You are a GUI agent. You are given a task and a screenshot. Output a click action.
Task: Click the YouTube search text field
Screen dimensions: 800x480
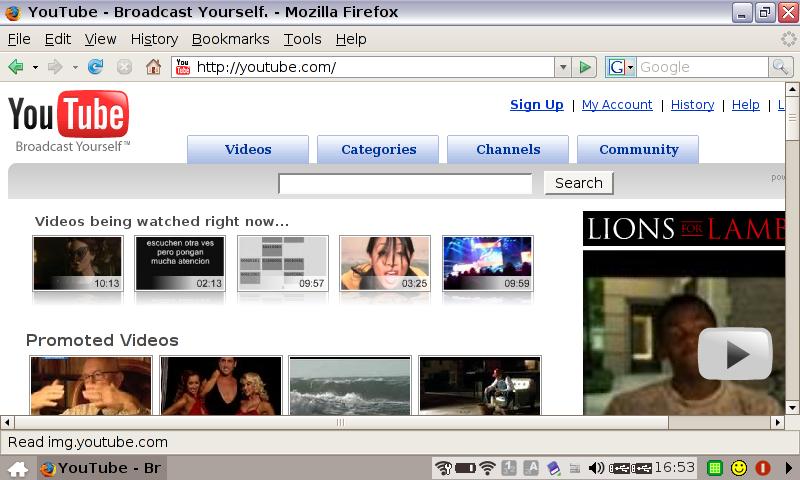pyautogui.click(x=405, y=184)
